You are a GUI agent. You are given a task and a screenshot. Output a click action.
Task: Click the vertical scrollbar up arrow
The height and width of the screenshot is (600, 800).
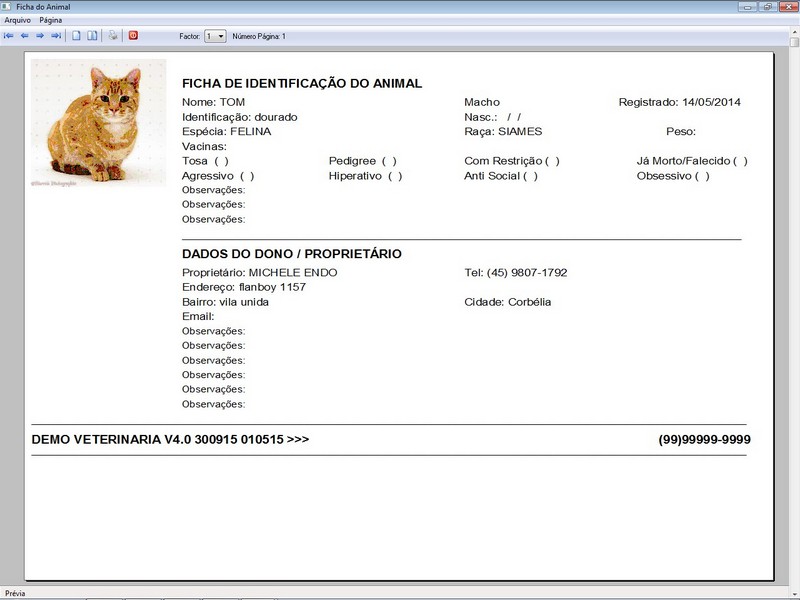point(795,32)
